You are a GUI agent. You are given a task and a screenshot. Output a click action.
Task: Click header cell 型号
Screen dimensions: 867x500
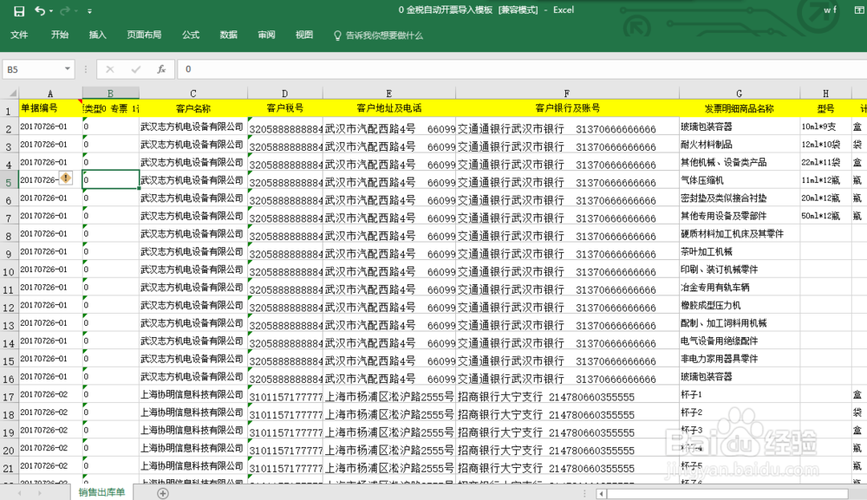826,108
